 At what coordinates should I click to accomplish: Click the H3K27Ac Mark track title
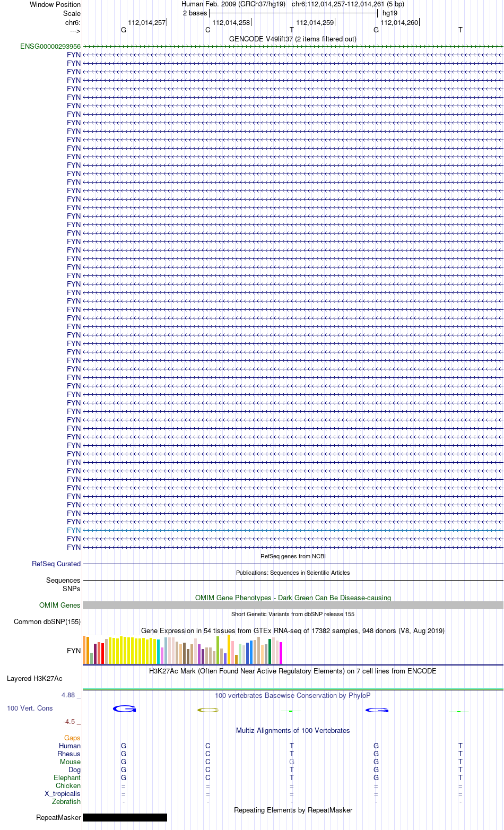(293, 671)
